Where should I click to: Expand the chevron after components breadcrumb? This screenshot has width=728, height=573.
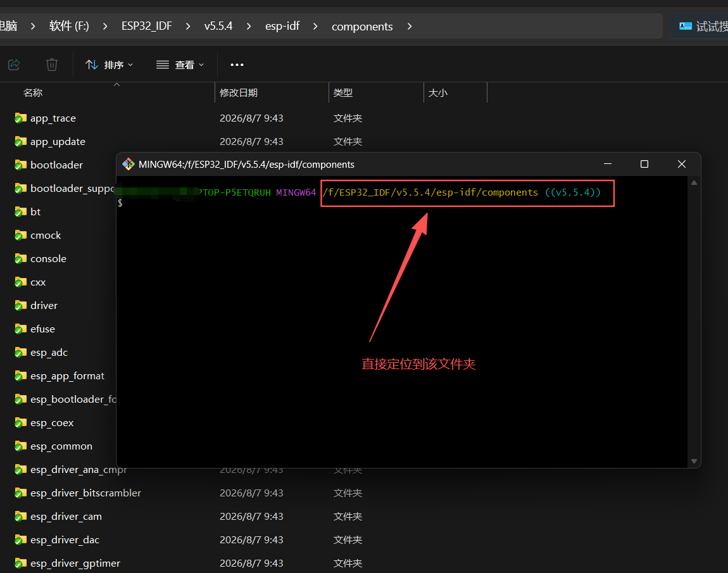[x=410, y=27]
